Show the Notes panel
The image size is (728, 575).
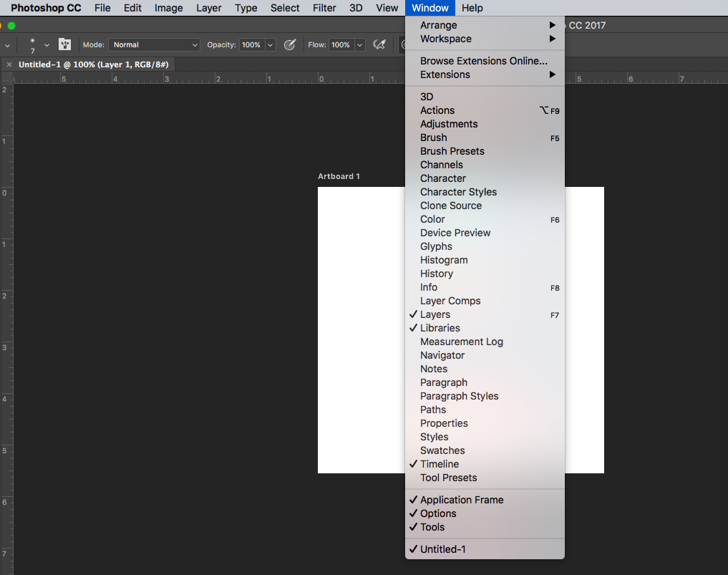pyautogui.click(x=485, y=369)
